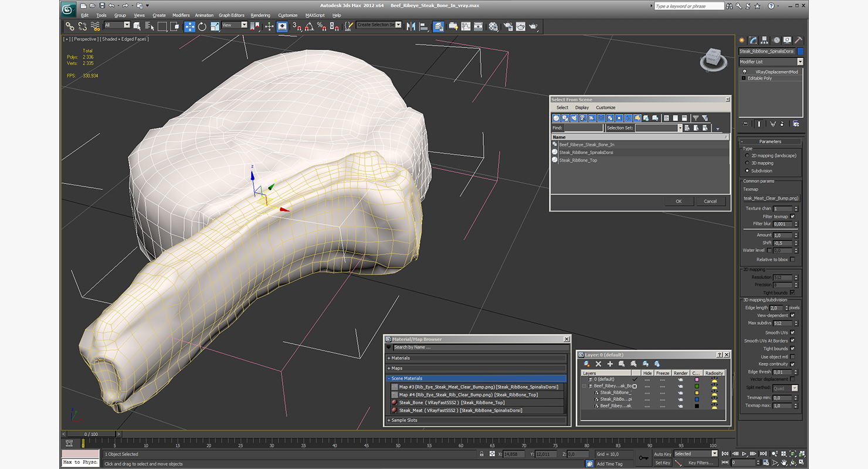
Task: Open the Modifier List dropdown
Action: coord(771,62)
